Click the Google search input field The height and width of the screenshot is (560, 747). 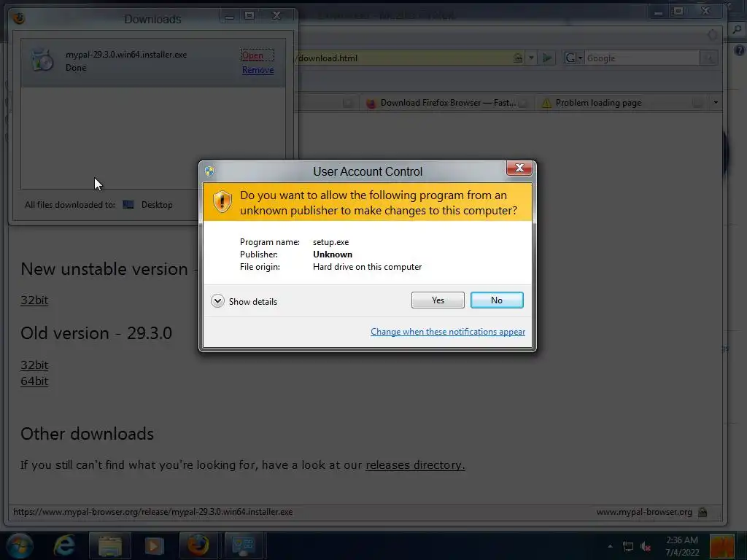(x=642, y=58)
